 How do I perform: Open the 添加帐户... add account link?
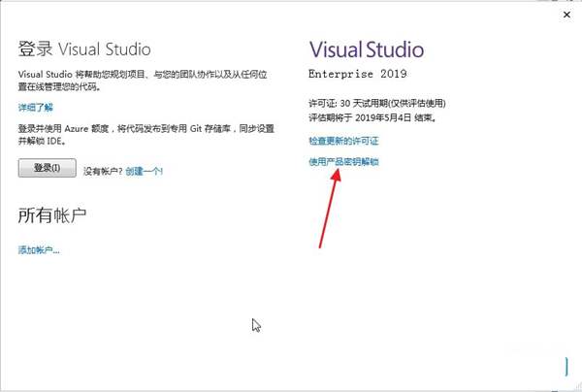pyautogui.click(x=39, y=250)
